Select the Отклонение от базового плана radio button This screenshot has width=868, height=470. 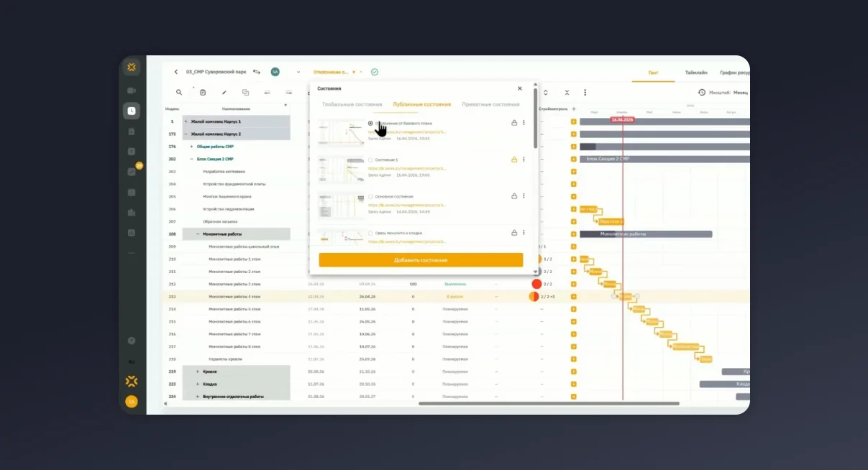[370, 123]
